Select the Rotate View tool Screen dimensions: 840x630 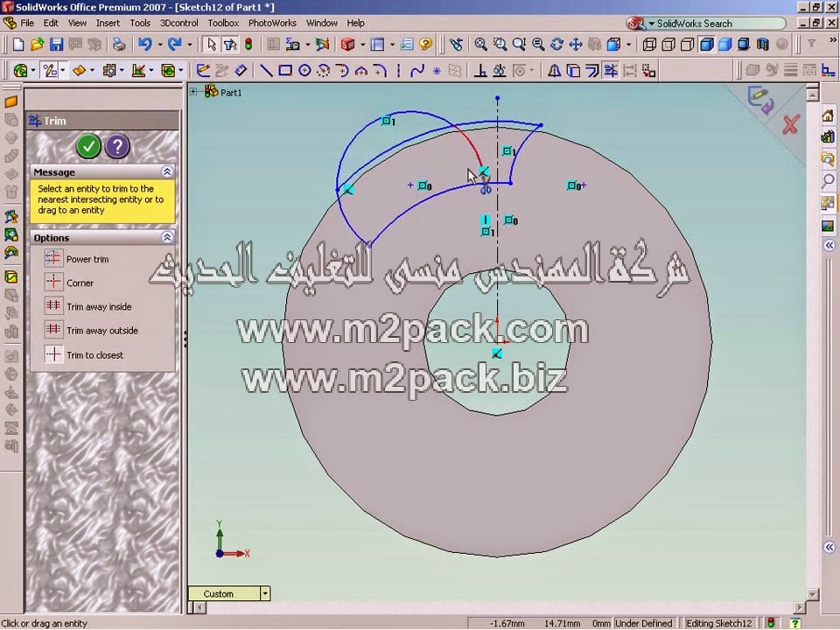pyautogui.click(x=556, y=45)
